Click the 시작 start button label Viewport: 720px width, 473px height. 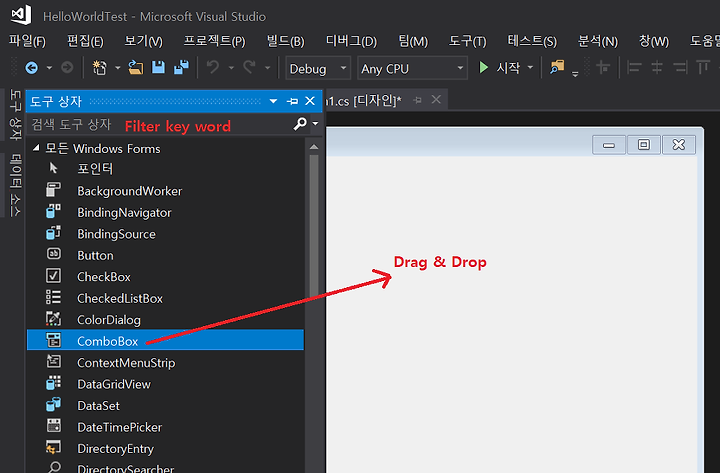(x=508, y=68)
